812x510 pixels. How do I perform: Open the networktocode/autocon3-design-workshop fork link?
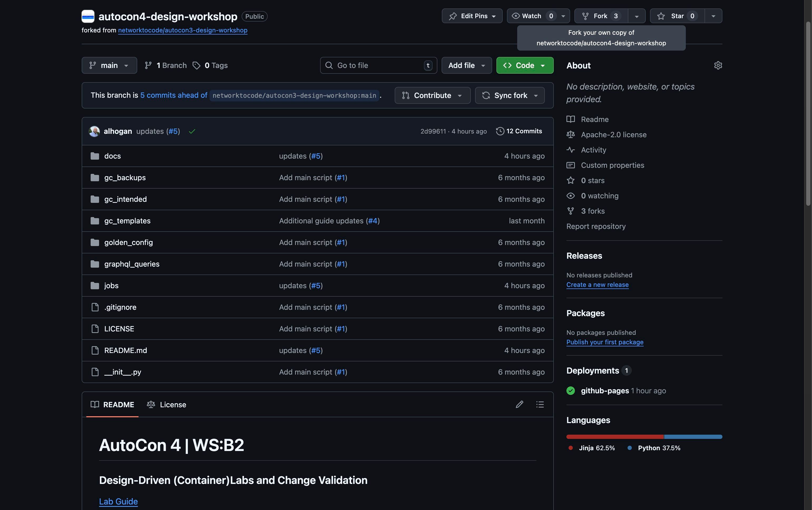pyautogui.click(x=182, y=30)
